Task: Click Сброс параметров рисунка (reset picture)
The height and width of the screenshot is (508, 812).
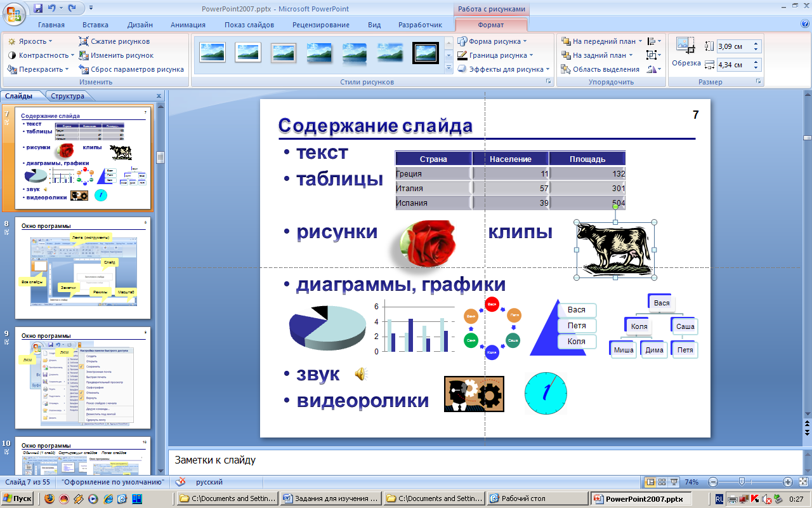Action: click(131, 69)
